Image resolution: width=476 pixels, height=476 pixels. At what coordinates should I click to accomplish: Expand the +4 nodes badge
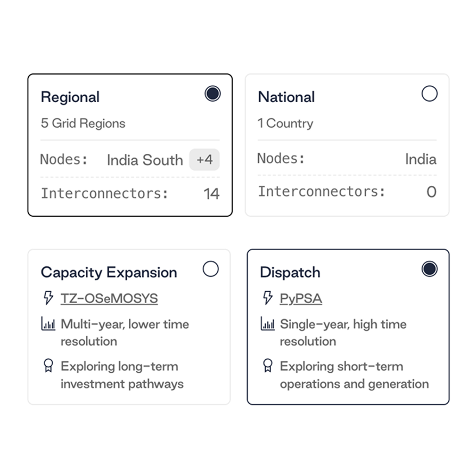(204, 160)
